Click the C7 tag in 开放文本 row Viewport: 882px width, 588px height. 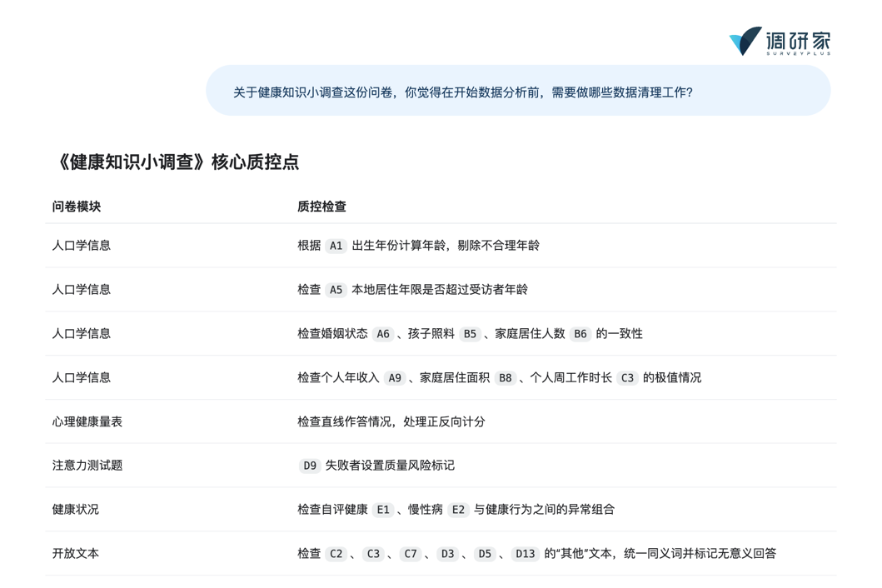[x=411, y=554]
